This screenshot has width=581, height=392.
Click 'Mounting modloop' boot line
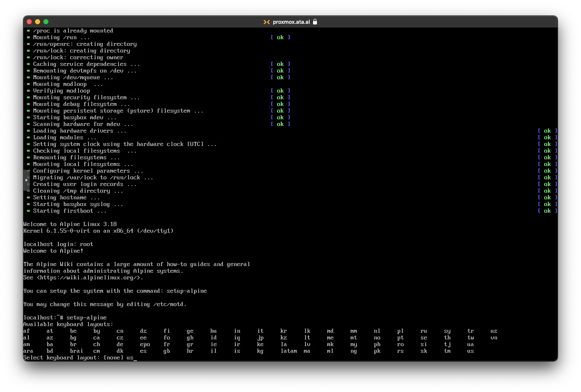pyautogui.click(x=65, y=84)
